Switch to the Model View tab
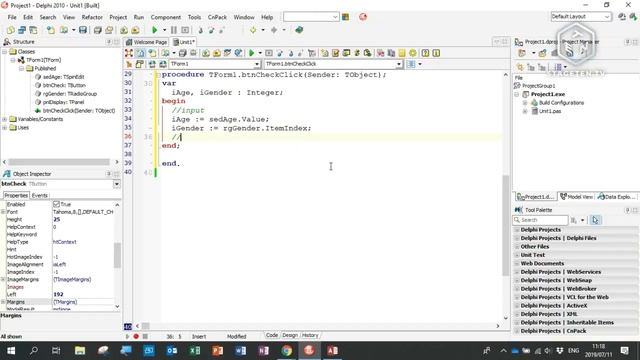The height and width of the screenshot is (360, 640). 576,197
